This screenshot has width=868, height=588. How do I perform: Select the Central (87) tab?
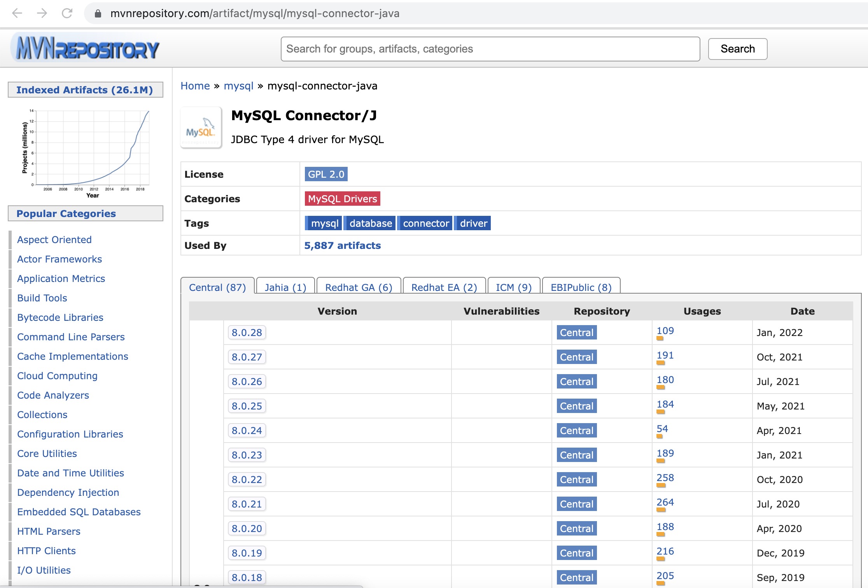217,287
